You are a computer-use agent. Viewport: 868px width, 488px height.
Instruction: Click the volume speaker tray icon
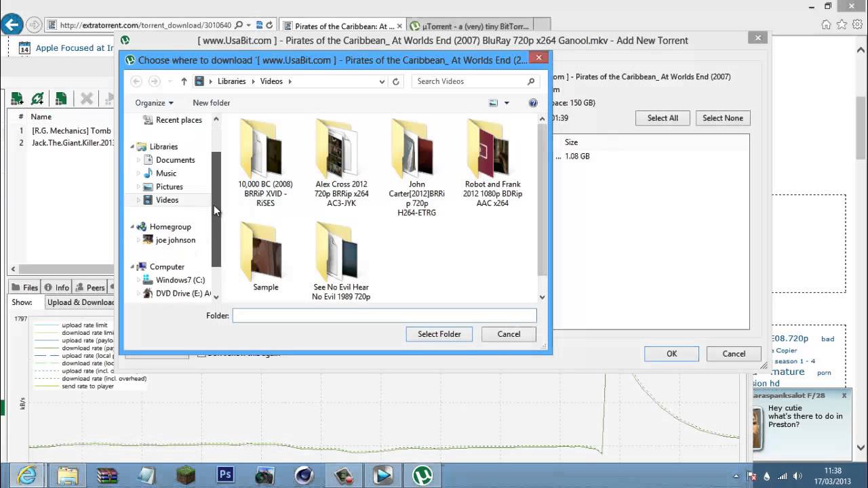point(797,476)
